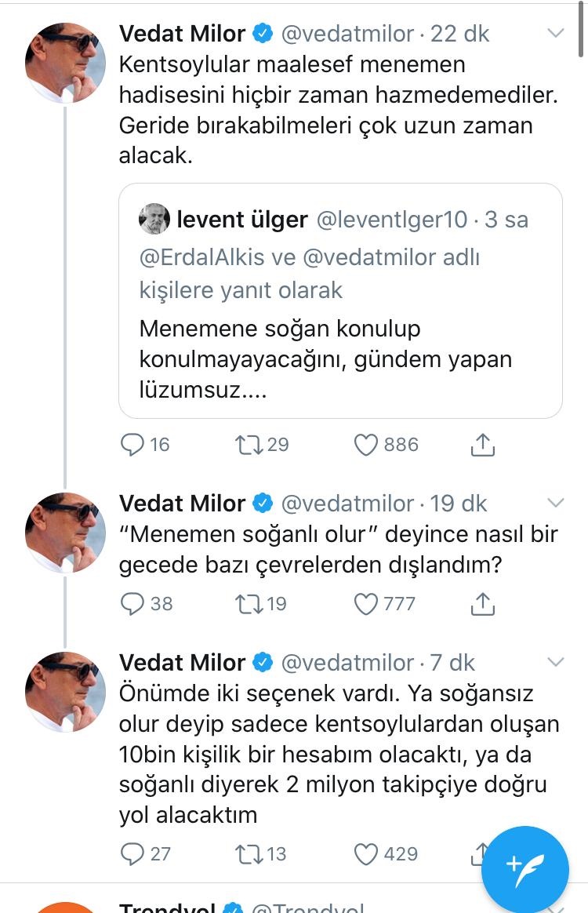
Task: Share the "Menemen soğanlı olur" tweet
Action: (x=483, y=603)
